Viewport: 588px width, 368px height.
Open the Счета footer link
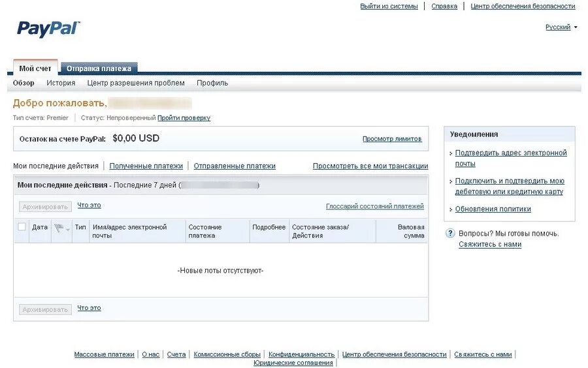point(176,354)
